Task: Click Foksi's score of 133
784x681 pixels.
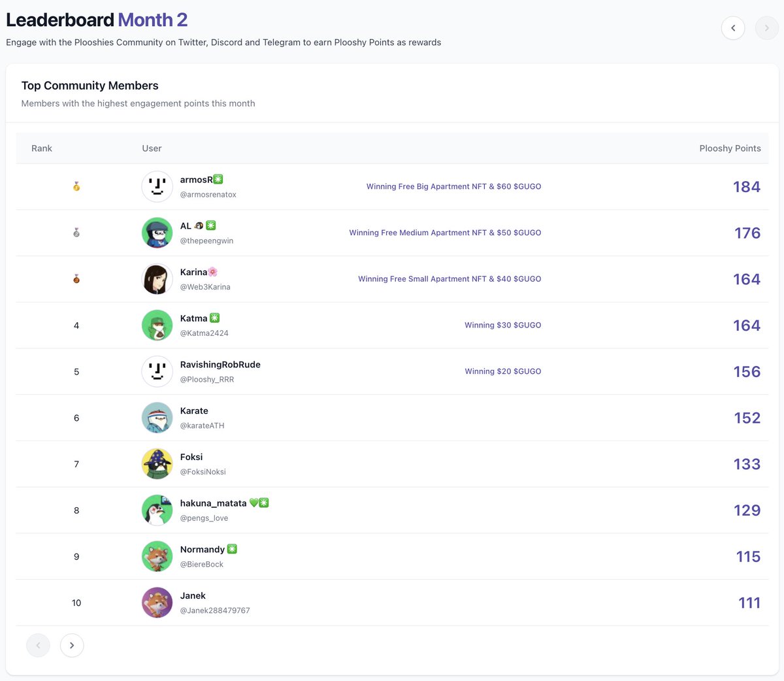Action: click(x=747, y=464)
